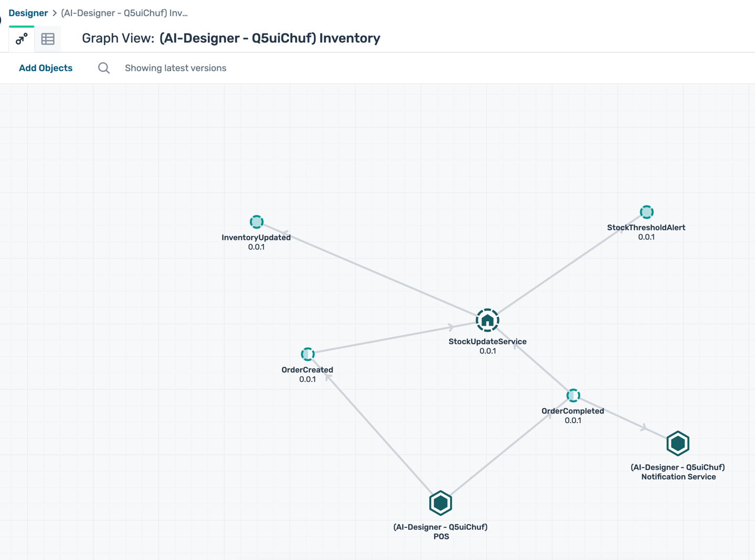Click the 'Showing latest versions' text

175,68
